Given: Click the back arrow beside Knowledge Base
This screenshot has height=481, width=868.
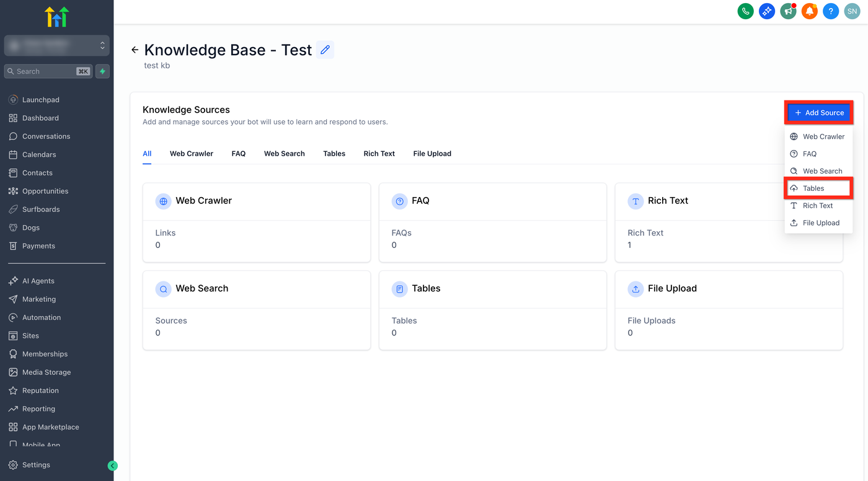Looking at the screenshot, I should coord(135,50).
